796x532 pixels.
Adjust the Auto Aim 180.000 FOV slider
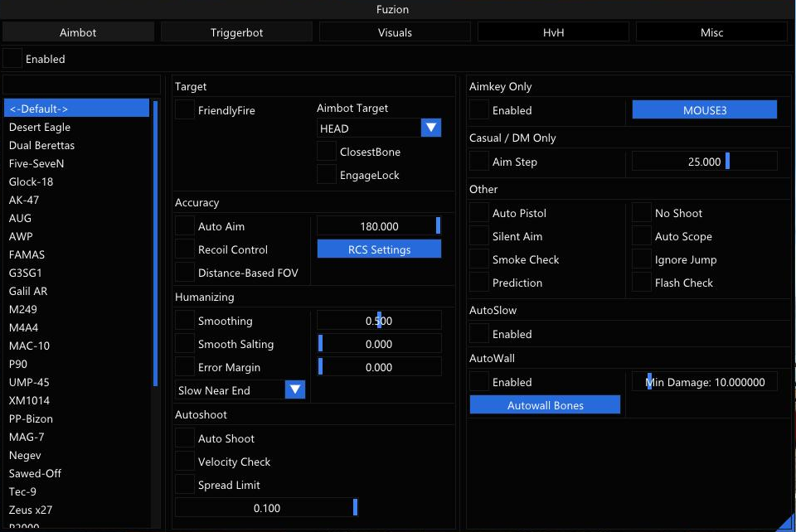tap(379, 226)
